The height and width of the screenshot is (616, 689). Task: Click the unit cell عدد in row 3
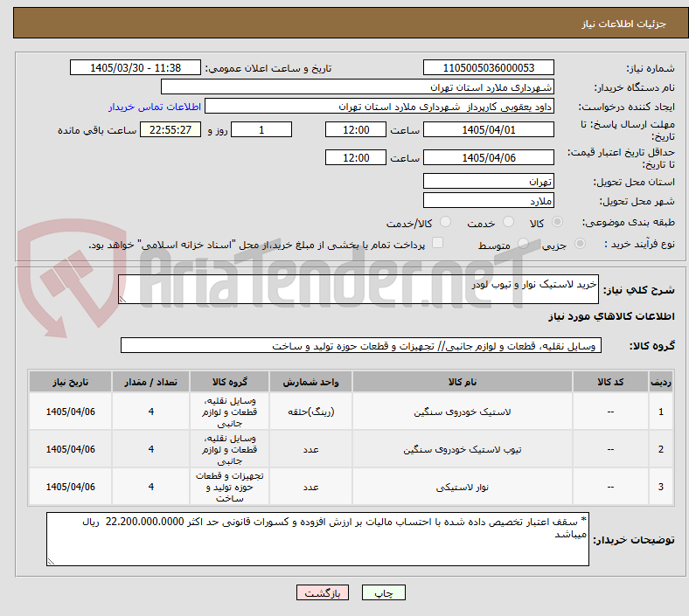[310, 487]
